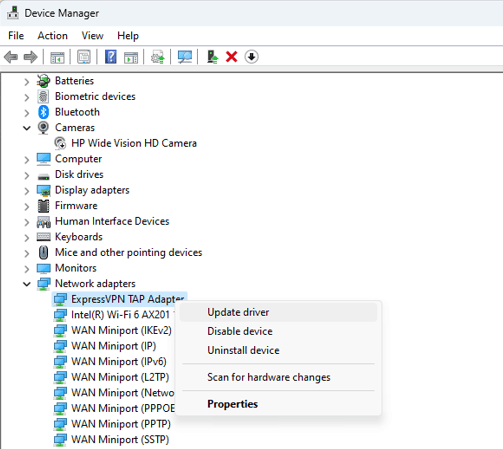Image resolution: width=503 pixels, height=449 pixels.
Task: Click the Scan for hardware changes monitor icon
Action: pyautogui.click(x=185, y=57)
